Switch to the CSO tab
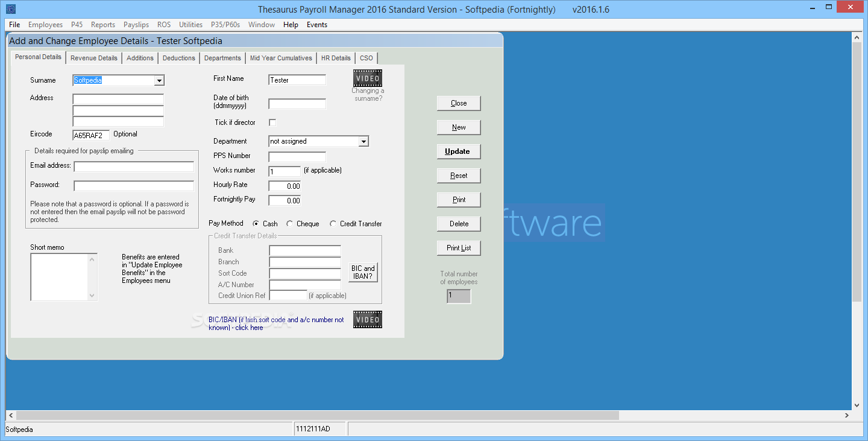 [x=366, y=58]
